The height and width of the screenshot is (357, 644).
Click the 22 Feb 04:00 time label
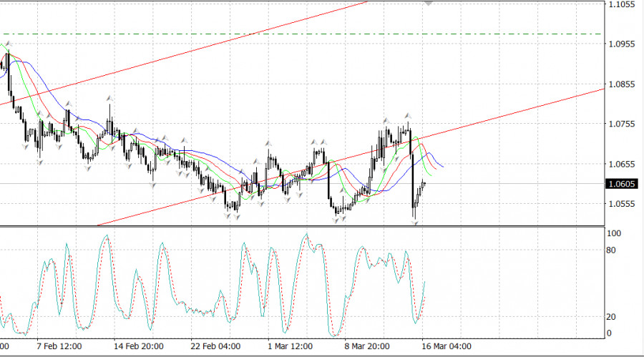pyautogui.click(x=215, y=346)
